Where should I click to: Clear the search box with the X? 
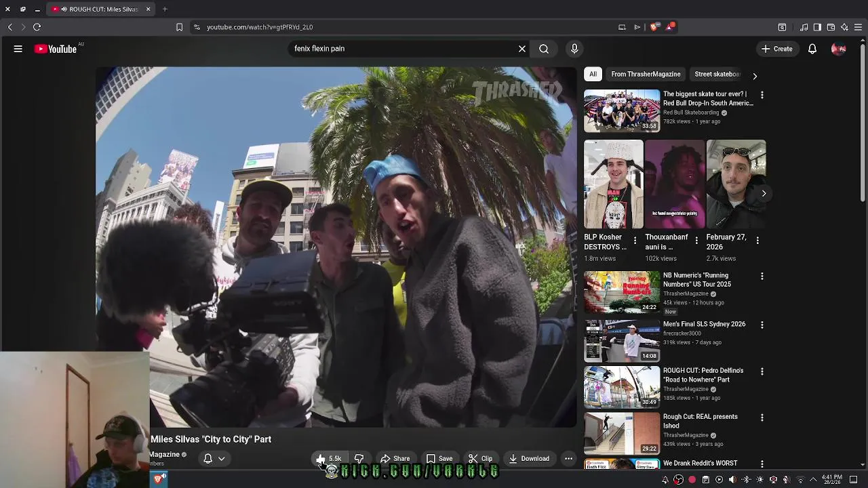tap(522, 49)
